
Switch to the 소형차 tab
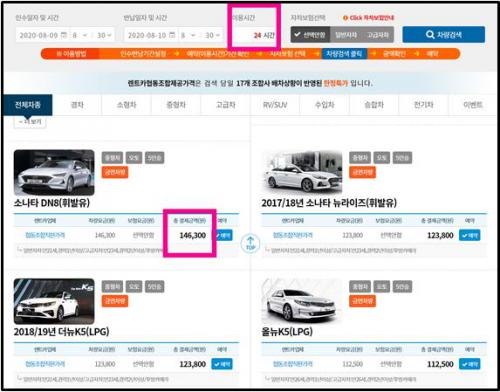coord(126,105)
